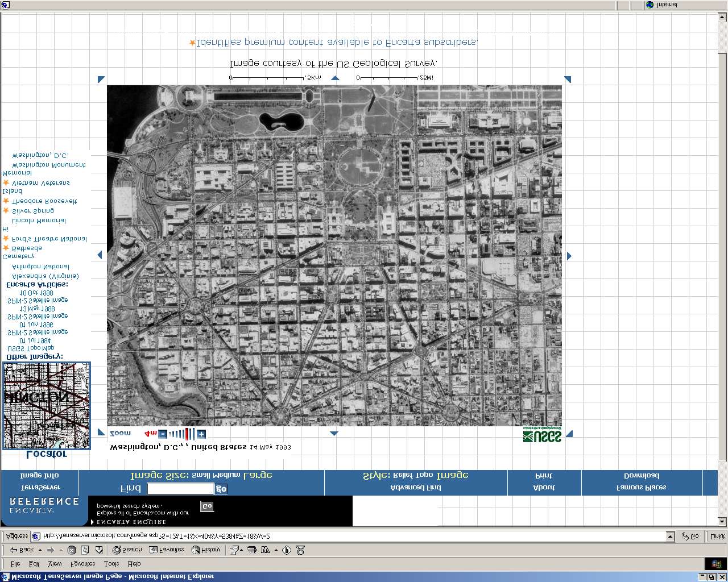
Task: Click the Print link in the blue bar
Action: pyautogui.click(x=544, y=476)
